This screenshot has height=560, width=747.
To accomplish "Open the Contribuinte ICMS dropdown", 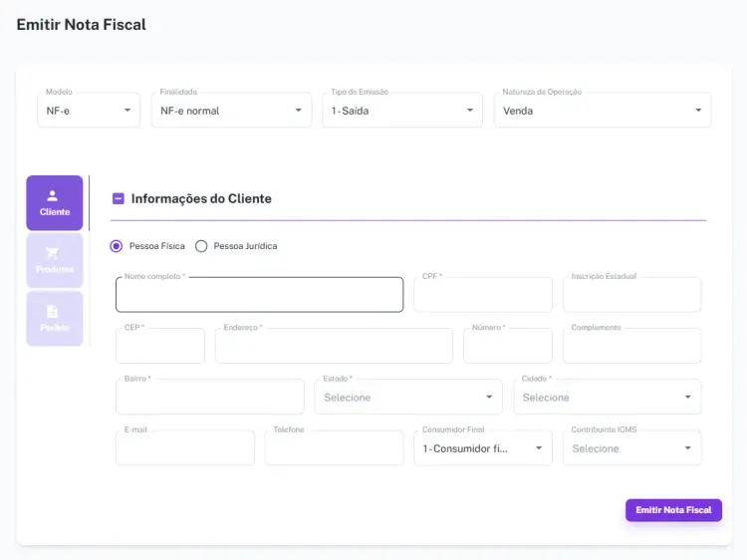I will 631,448.
